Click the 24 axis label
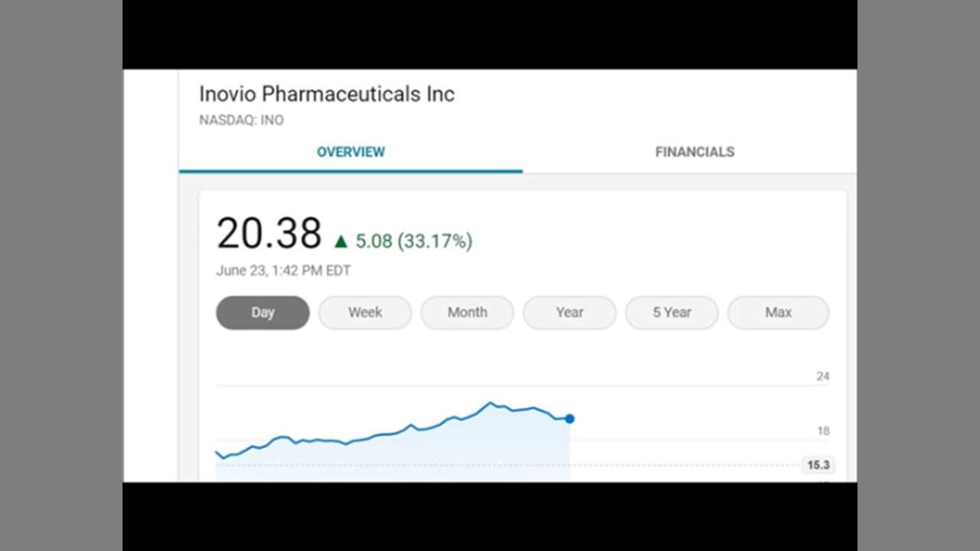This screenshot has width=980, height=551. click(823, 376)
